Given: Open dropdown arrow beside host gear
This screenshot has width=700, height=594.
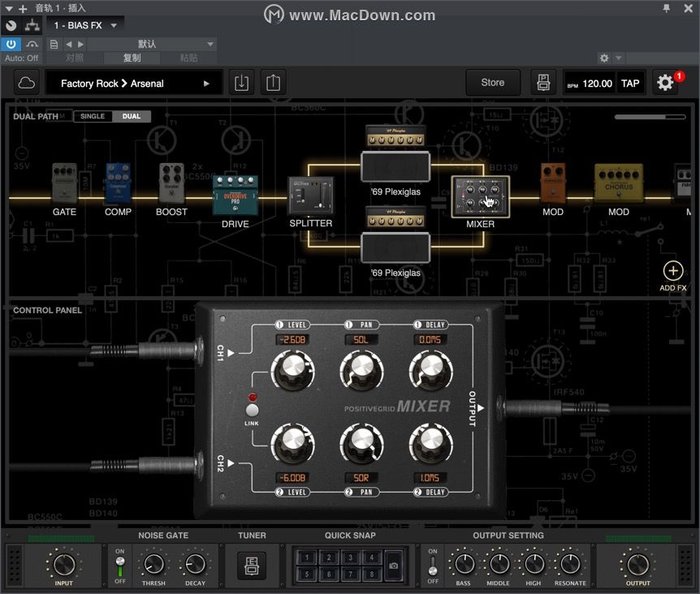Looking at the screenshot, I should [618, 58].
